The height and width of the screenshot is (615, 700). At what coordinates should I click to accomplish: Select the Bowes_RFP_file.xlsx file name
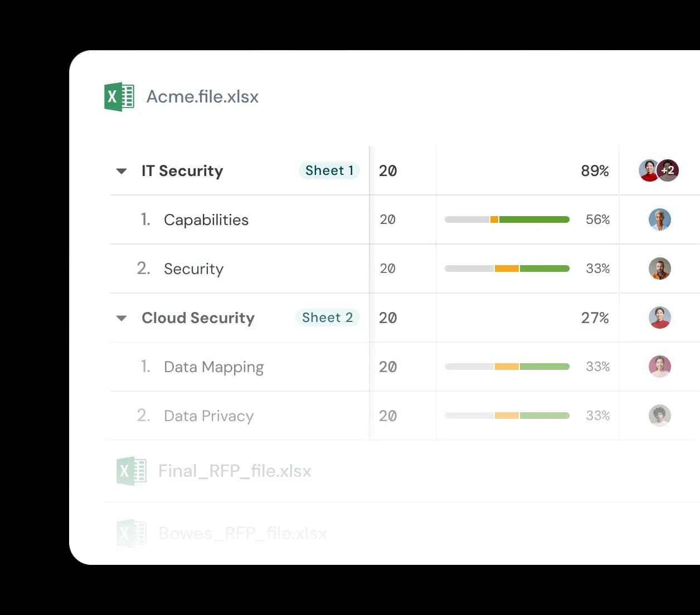click(242, 533)
